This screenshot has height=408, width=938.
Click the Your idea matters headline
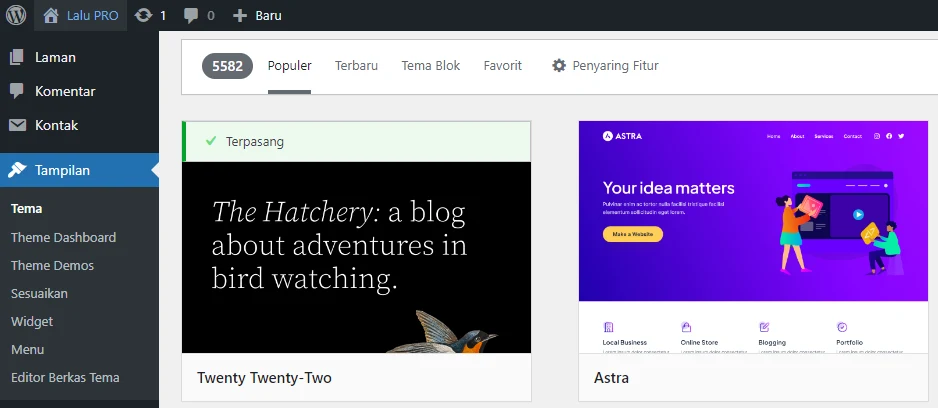pyautogui.click(x=669, y=188)
